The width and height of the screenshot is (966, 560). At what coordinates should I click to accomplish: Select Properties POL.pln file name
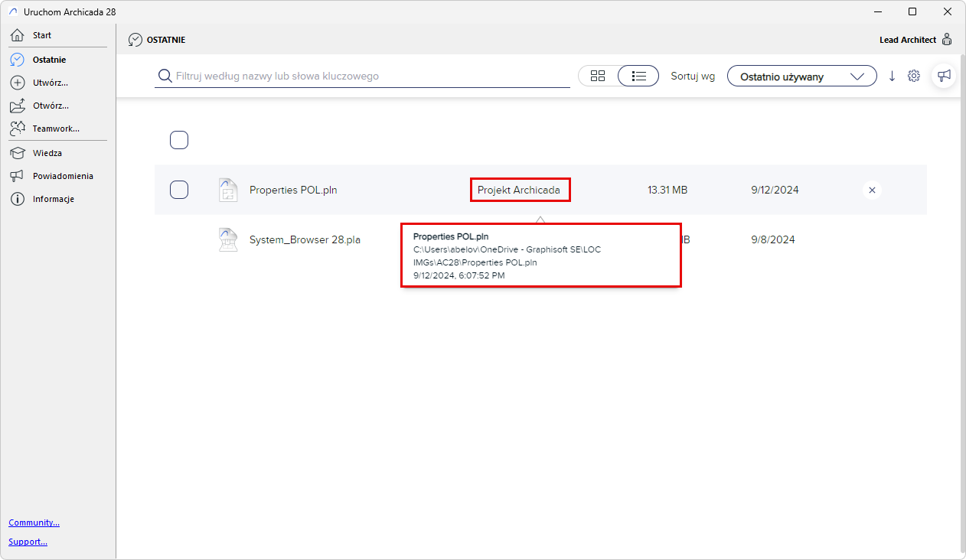coord(293,190)
